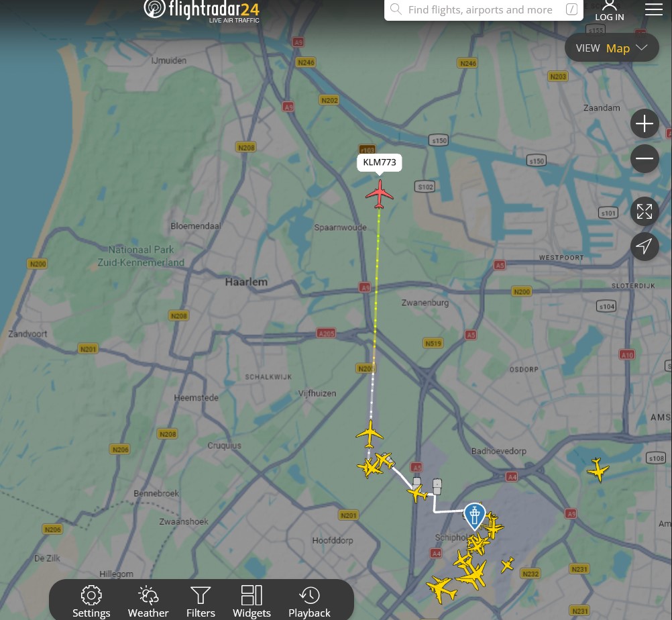Click the WESTPOORT district label
The width and height of the screenshot is (672, 620).
point(561,258)
